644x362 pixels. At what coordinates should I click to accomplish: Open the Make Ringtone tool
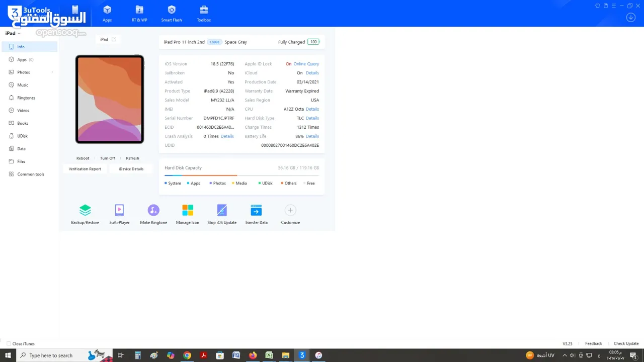coord(153,215)
